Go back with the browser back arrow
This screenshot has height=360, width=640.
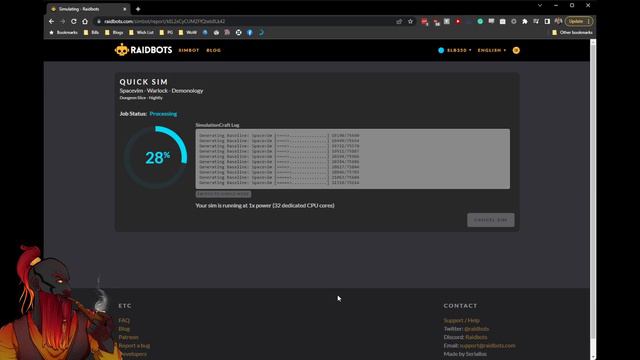[51, 21]
